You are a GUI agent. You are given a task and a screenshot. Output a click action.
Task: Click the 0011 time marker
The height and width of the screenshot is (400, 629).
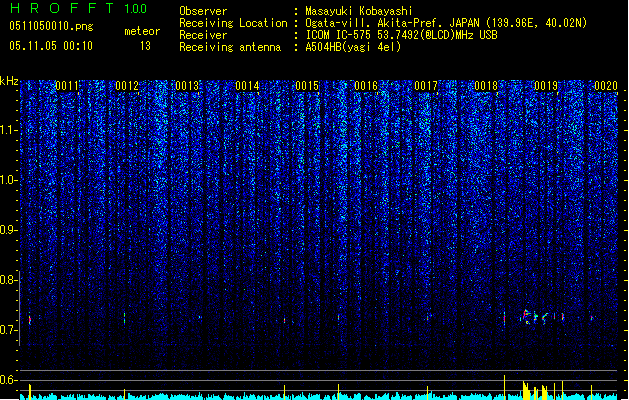point(67,86)
